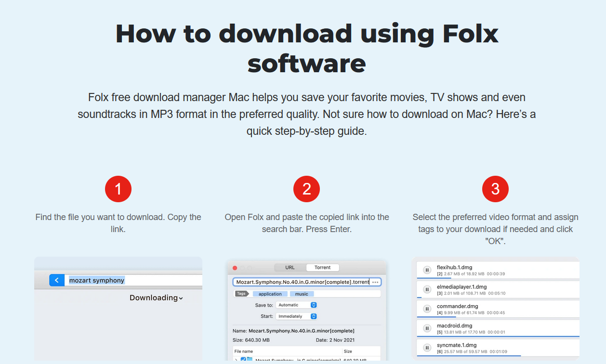This screenshot has height=364, width=606.
Task: Select the application tag
Action: point(270,294)
